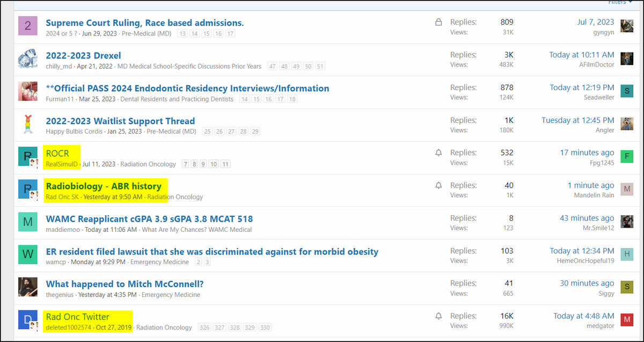
Task: Open the purple '2' avatar for Supreme Court thread
Action: pyautogui.click(x=28, y=26)
